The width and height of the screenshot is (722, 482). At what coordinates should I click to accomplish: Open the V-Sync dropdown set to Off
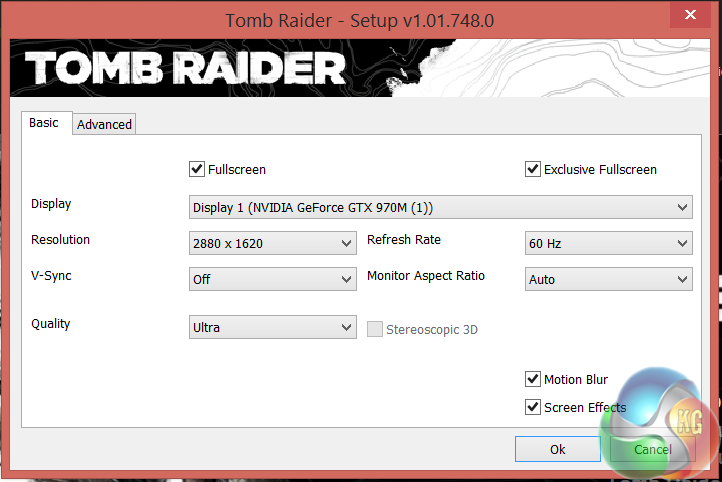tap(273, 279)
